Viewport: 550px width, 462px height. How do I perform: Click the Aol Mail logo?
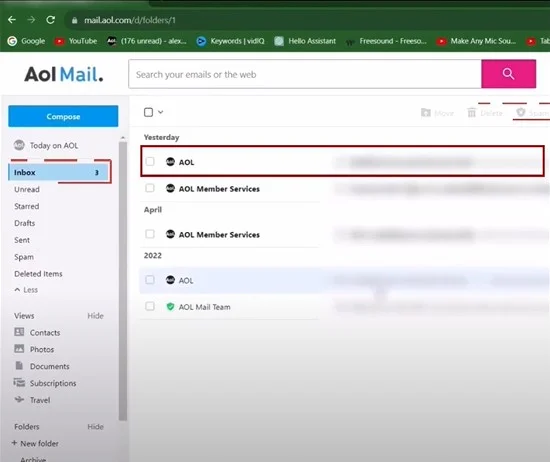[x=64, y=74]
